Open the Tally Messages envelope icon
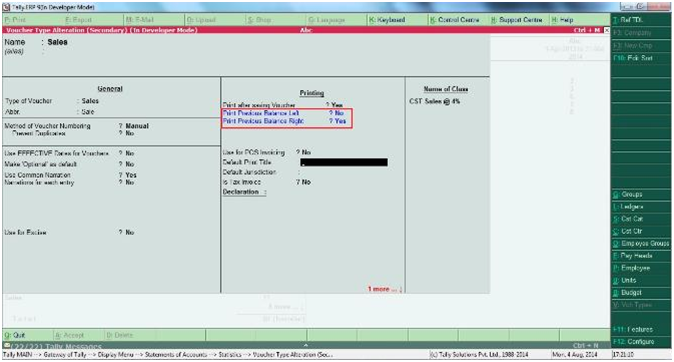 6,346
